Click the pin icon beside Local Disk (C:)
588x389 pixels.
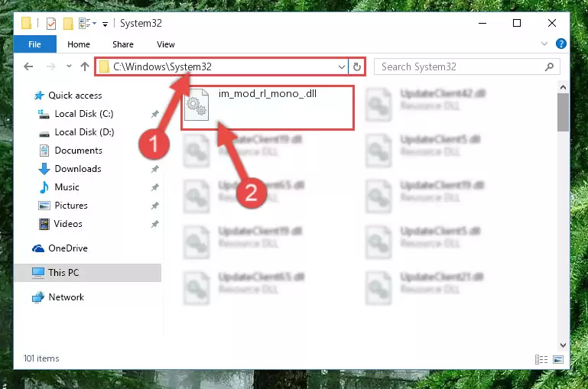click(155, 114)
